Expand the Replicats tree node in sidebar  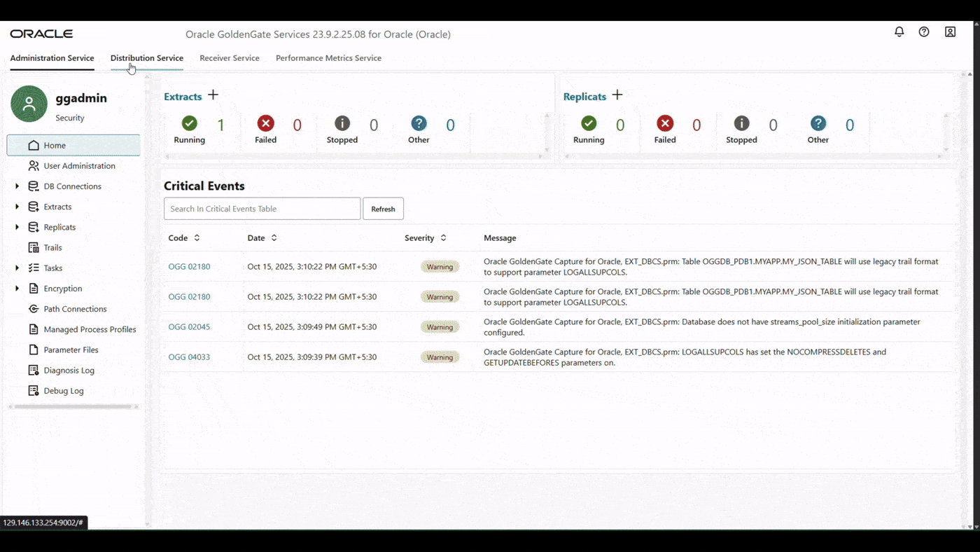tap(17, 227)
